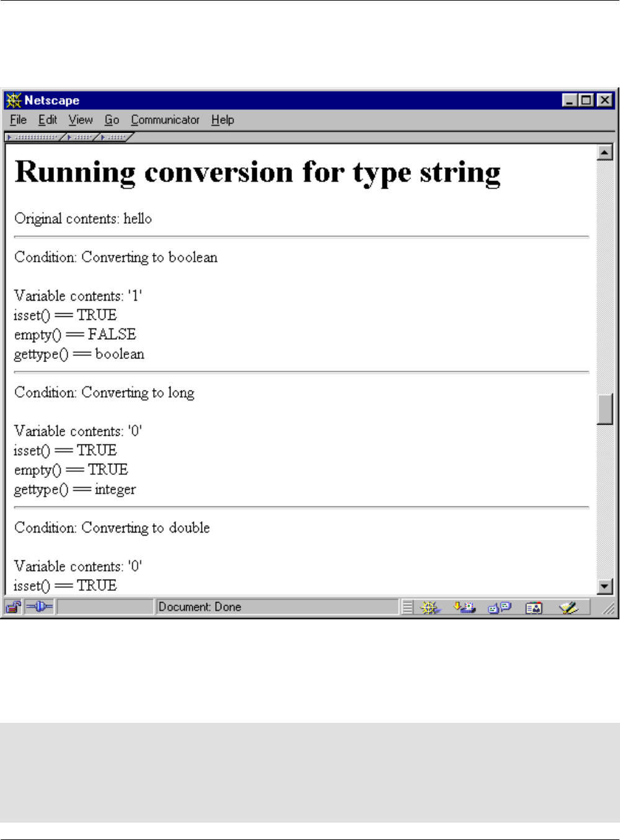Viewport: 620px width, 840px height.
Task: Click 'Condition: Converting to long' text
Action: (104, 392)
